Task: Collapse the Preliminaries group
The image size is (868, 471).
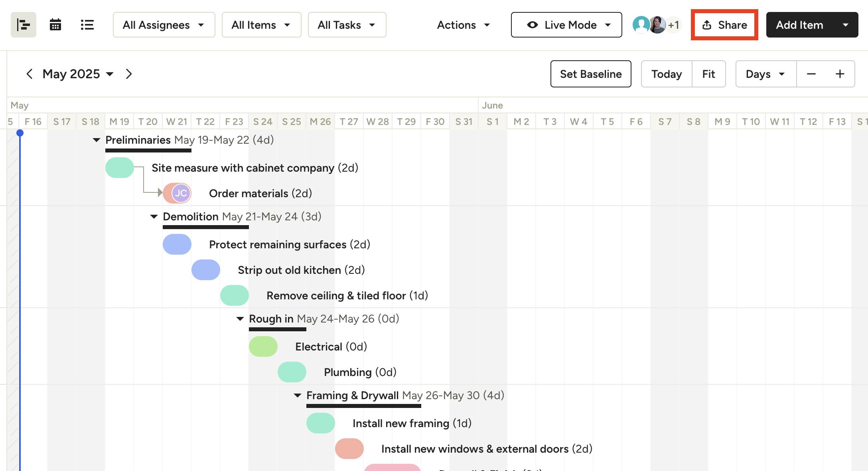Action: (96, 140)
